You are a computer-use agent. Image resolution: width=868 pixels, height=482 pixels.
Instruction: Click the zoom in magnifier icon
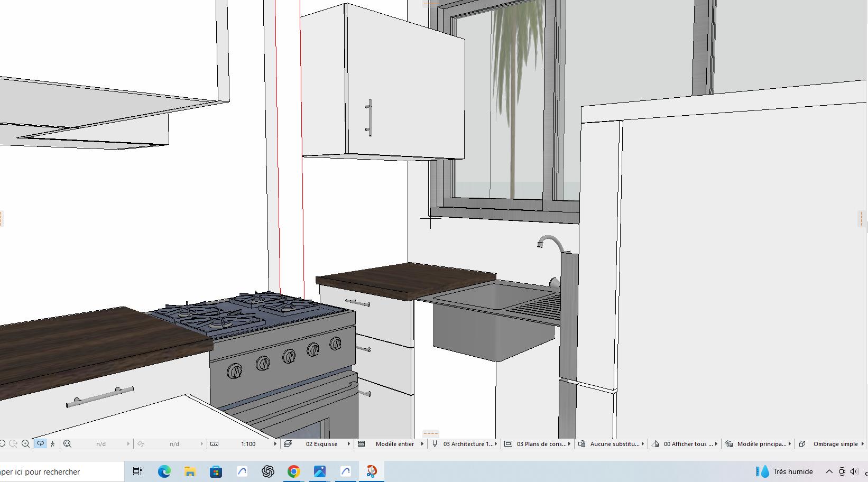25,444
